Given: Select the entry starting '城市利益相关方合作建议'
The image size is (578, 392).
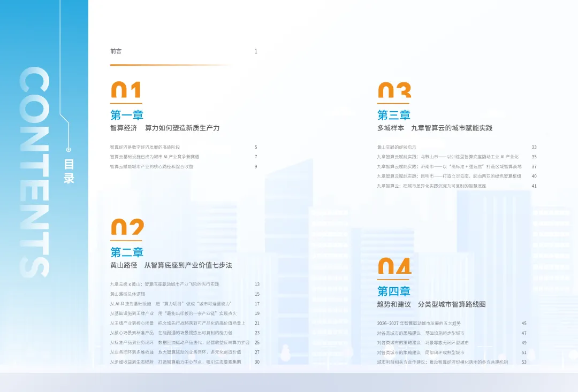Looking at the screenshot, I should 443,362.
